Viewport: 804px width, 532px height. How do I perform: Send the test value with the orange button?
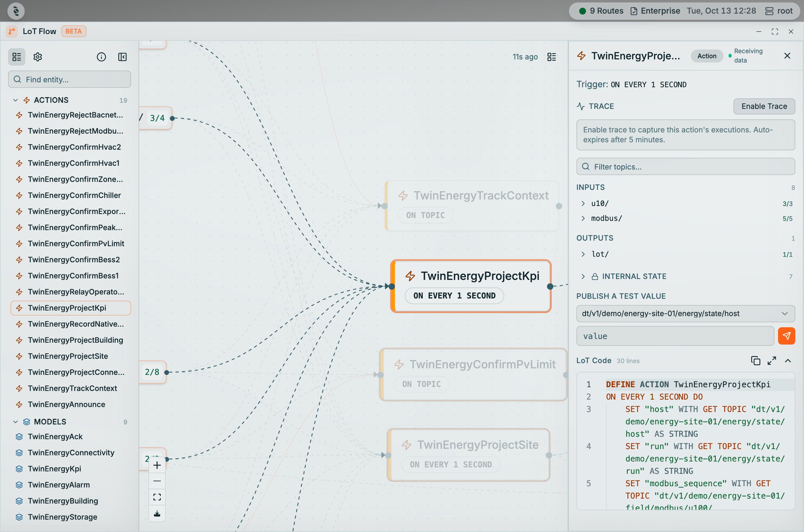coord(786,336)
